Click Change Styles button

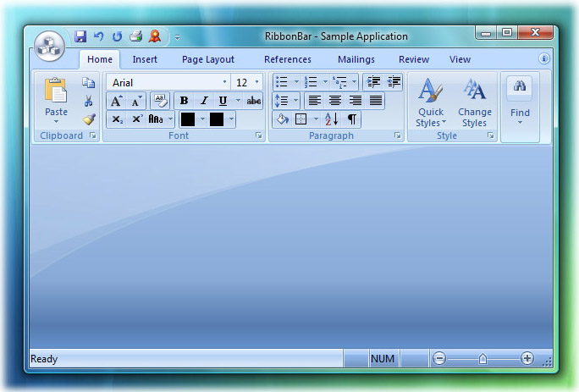click(475, 102)
